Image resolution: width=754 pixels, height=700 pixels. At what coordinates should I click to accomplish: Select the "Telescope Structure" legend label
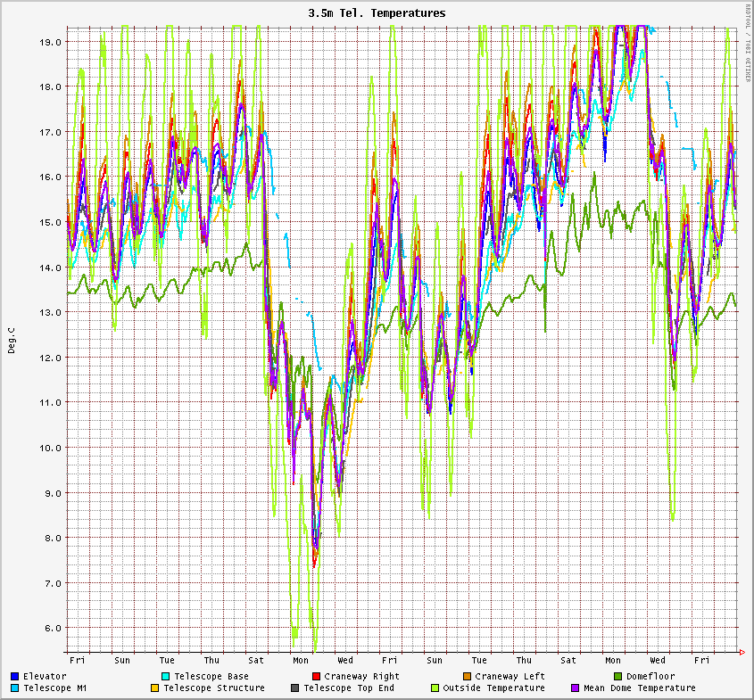(x=213, y=688)
